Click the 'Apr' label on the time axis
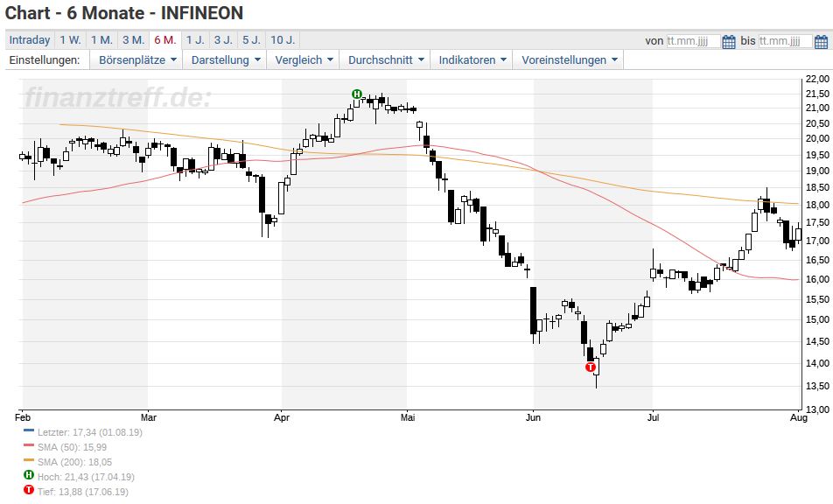The width and height of the screenshot is (833, 504). [x=282, y=417]
